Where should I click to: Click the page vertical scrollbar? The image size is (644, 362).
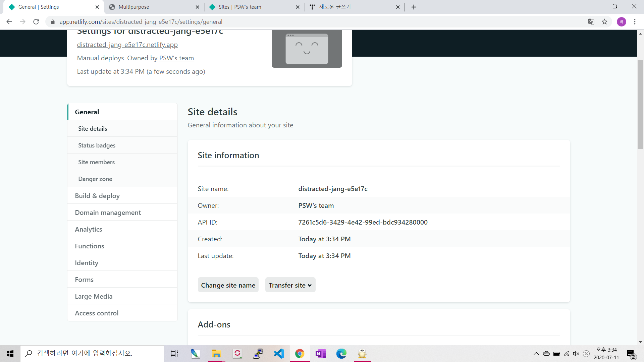tap(640, 104)
